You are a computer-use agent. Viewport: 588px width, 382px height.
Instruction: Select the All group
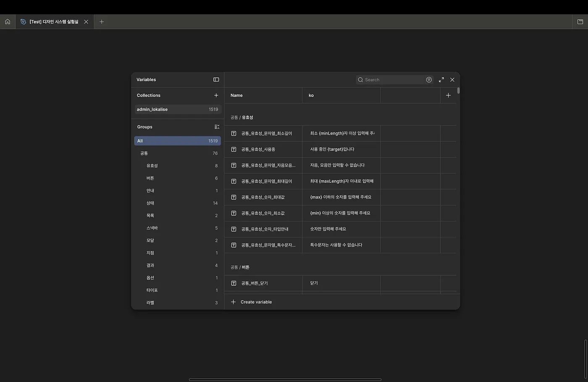point(178,141)
